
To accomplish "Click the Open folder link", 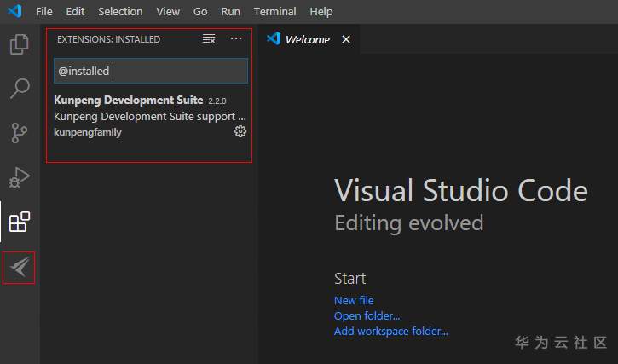I will 367,315.
